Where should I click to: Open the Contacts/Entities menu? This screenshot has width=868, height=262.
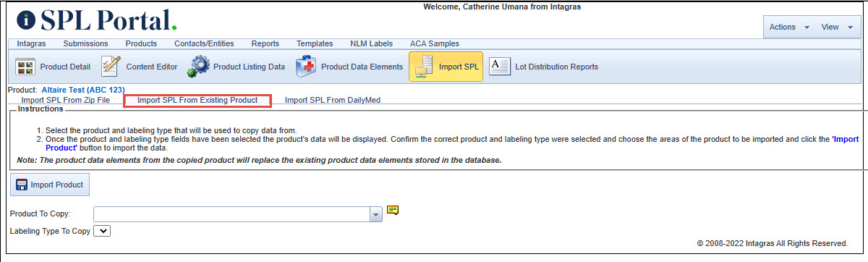(204, 43)
